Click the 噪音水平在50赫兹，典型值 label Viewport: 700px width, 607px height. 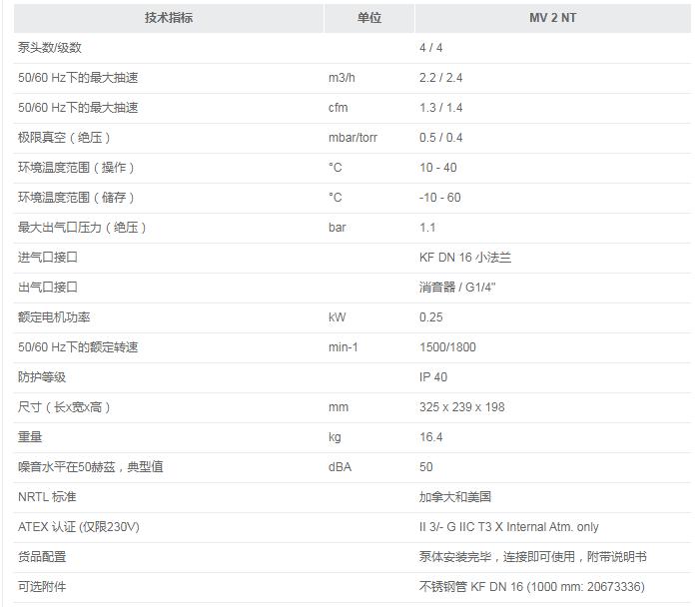91,466
